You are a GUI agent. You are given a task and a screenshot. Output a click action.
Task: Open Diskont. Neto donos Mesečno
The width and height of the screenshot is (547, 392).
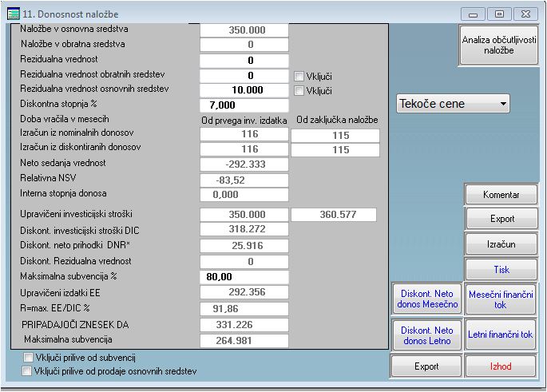point(426,299)
